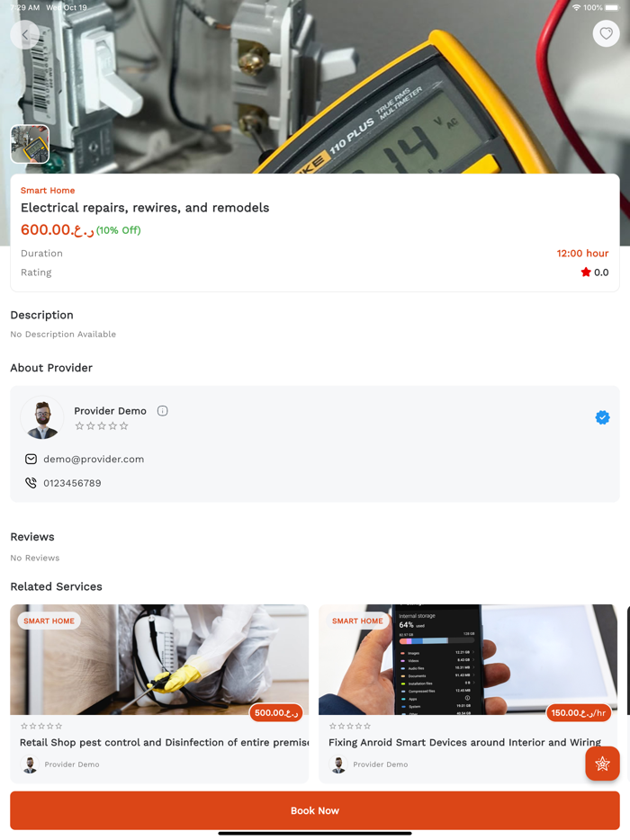Click Provider Demo avatar in About Provider
The width and height of the screenshot is (630, 840).
point(41,418)
